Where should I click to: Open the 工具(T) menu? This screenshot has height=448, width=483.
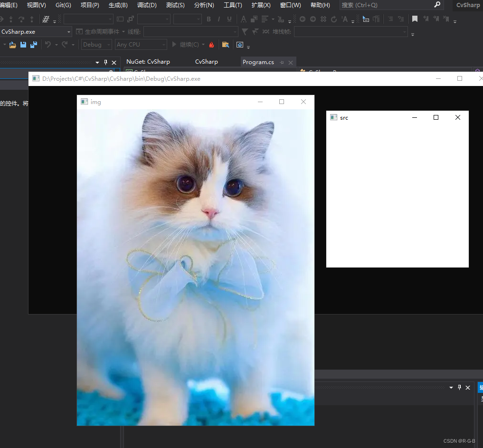point(233,5)
